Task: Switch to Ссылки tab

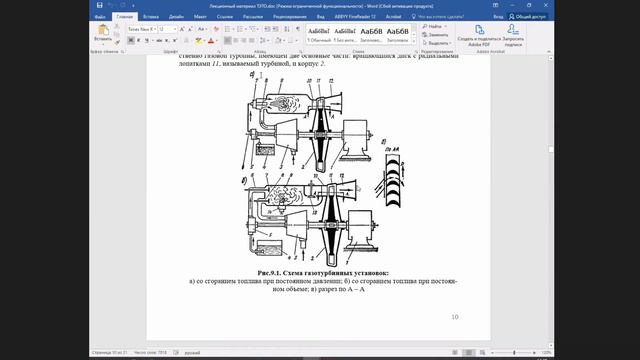Action: [225, 17]
